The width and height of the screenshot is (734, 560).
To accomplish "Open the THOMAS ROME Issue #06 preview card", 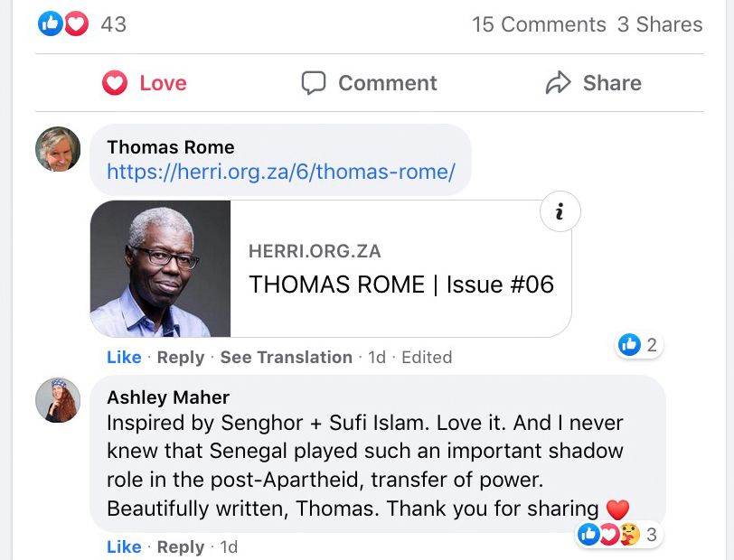I will tap(331, 268).
